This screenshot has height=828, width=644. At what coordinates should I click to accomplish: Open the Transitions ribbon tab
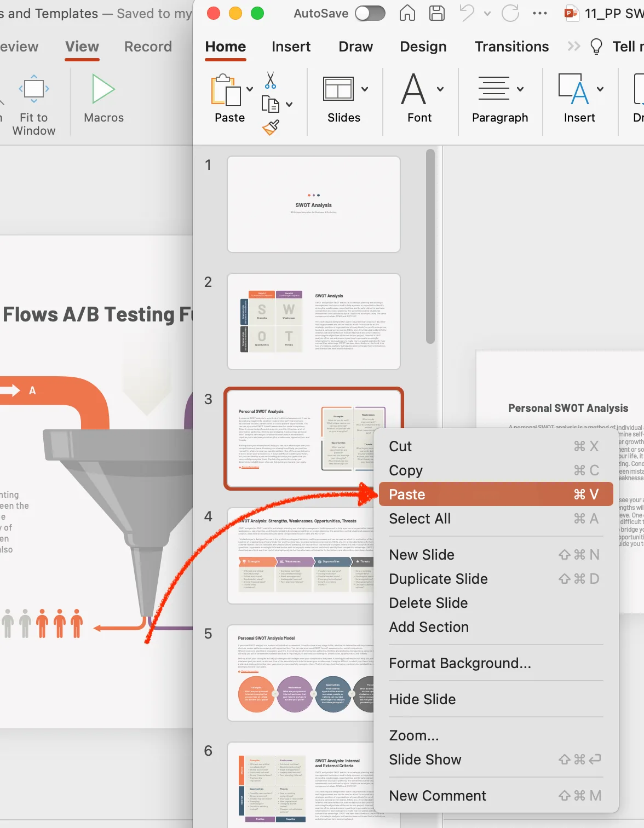[x=512, y=47]
